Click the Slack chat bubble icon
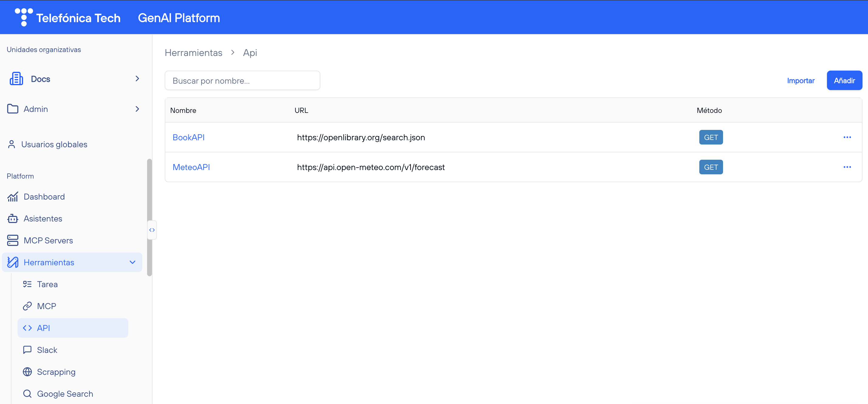This screenshot has width=868, height=404. 27,350
